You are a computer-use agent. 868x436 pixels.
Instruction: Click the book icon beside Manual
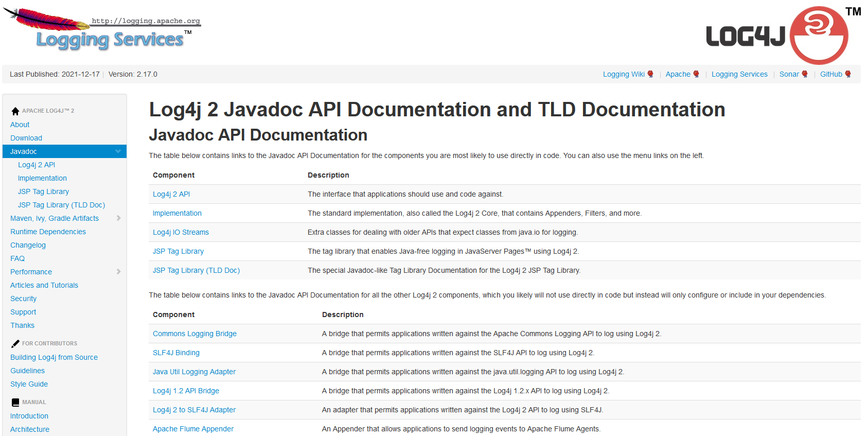click(15, 403)
